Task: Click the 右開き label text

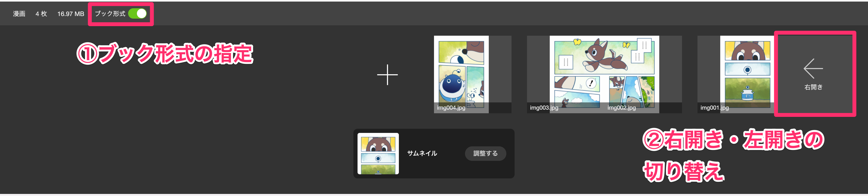Action: 813,87
